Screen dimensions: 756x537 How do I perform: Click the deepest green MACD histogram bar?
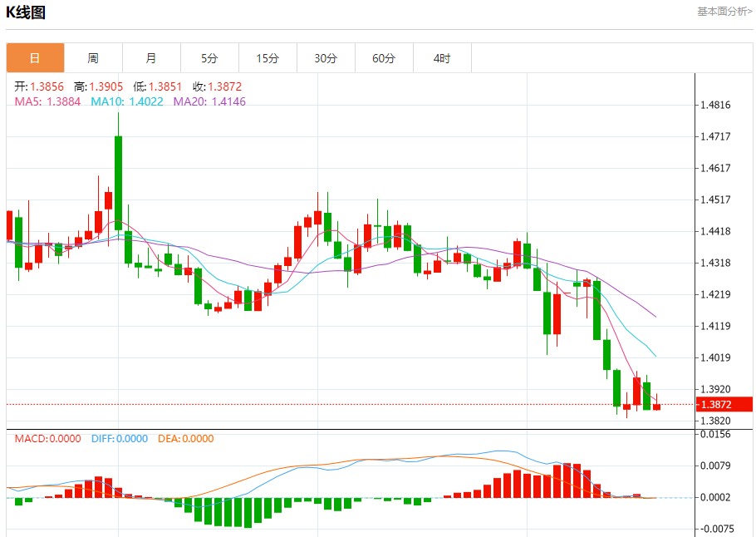(248, 513)
